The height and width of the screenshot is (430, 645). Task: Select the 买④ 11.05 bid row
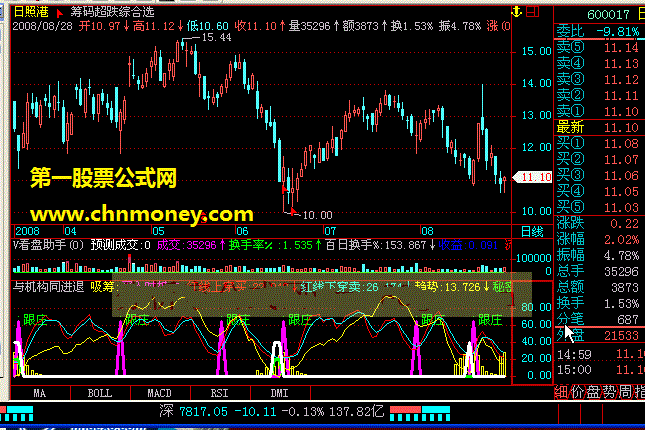click(x=599, y=191)
